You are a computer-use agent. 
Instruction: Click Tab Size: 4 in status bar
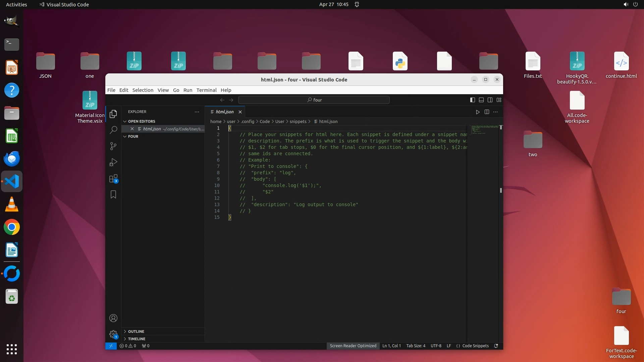416,346
